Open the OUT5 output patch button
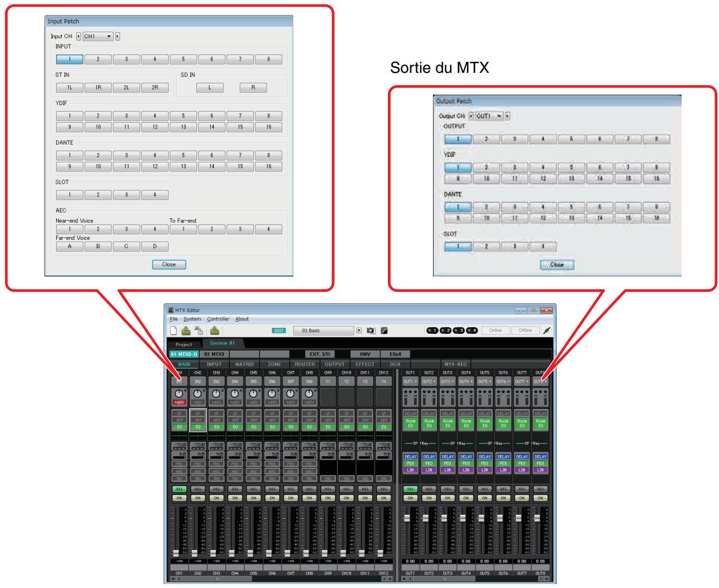Viewport: 719px width, 588px height. (485, 381)
